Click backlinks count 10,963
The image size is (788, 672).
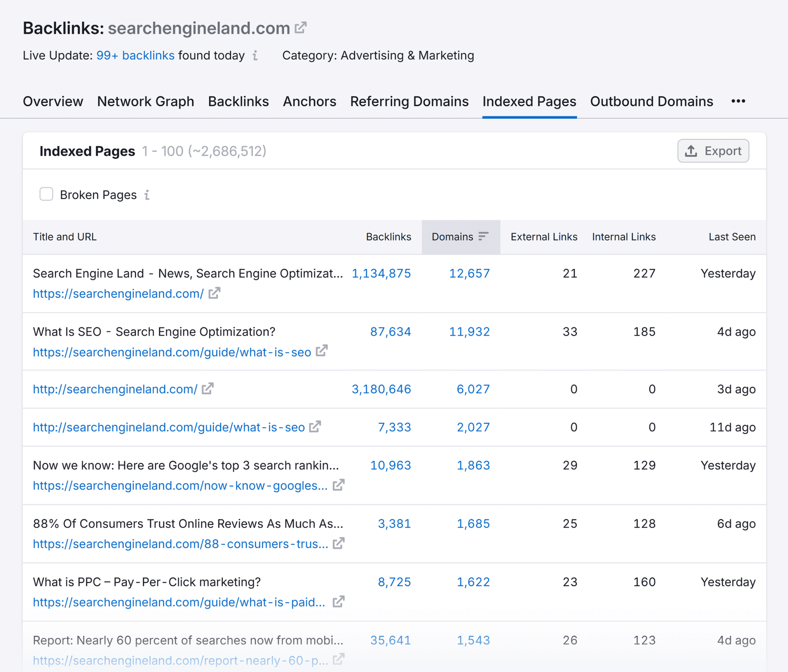point(391,465)
